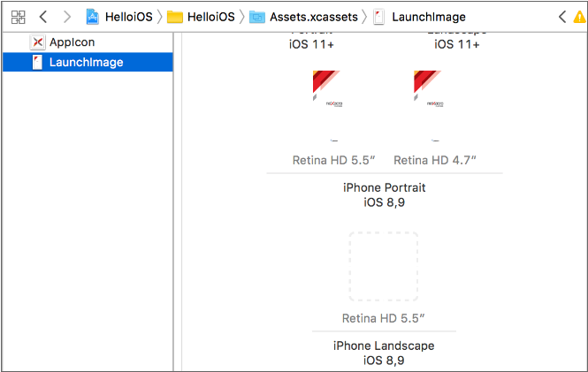The image size is (588, 372).
Task: Jump to previous issue with left chevron
Action: [x=562, y=17]
